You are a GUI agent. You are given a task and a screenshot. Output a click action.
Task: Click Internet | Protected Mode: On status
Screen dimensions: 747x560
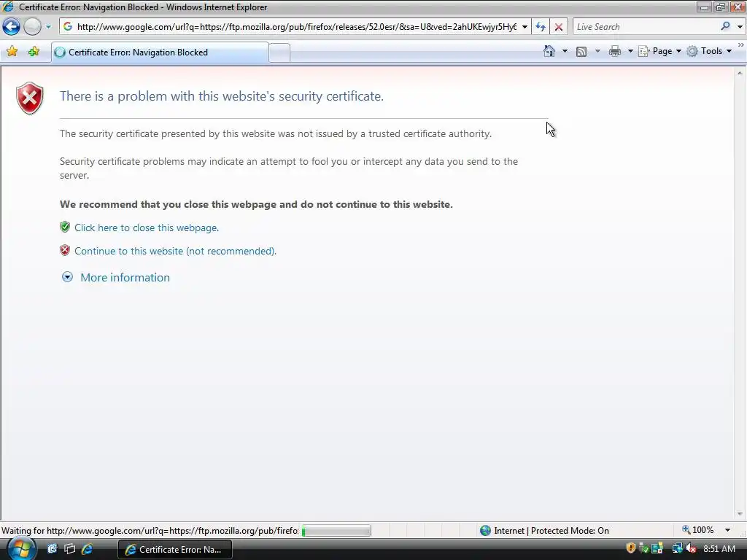pos(551,531)
